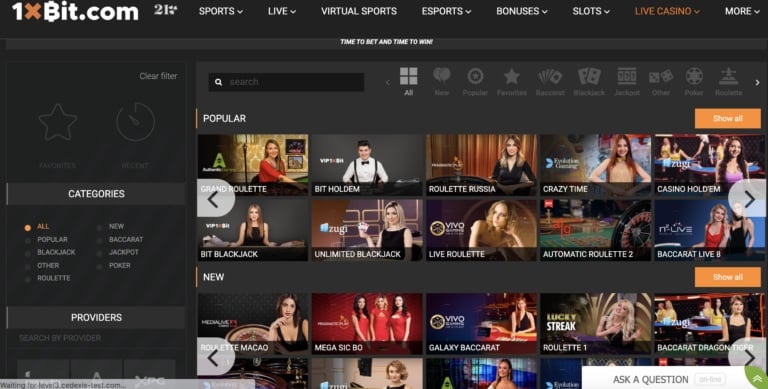Open the Roulette Macao game

click(x=253, y=324)
